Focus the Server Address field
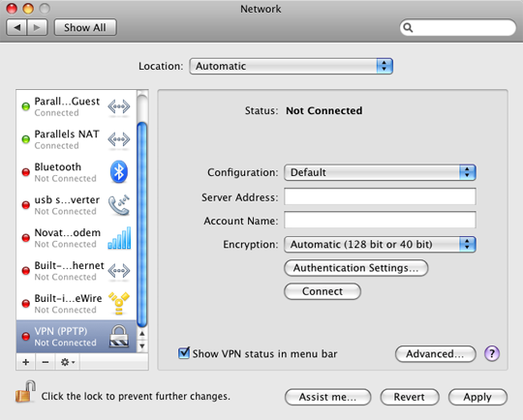The width and height of the screenshot is (523, 420). (380, 196)
